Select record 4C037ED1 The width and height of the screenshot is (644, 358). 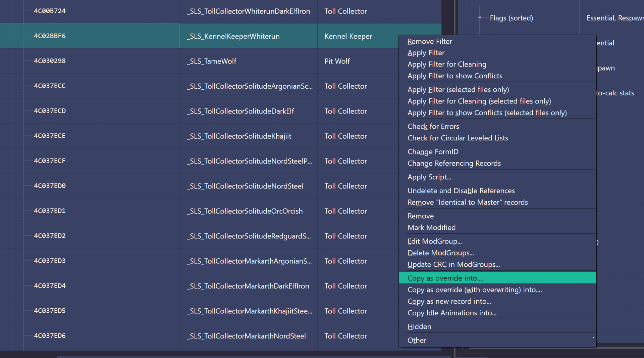pos(50,211)
